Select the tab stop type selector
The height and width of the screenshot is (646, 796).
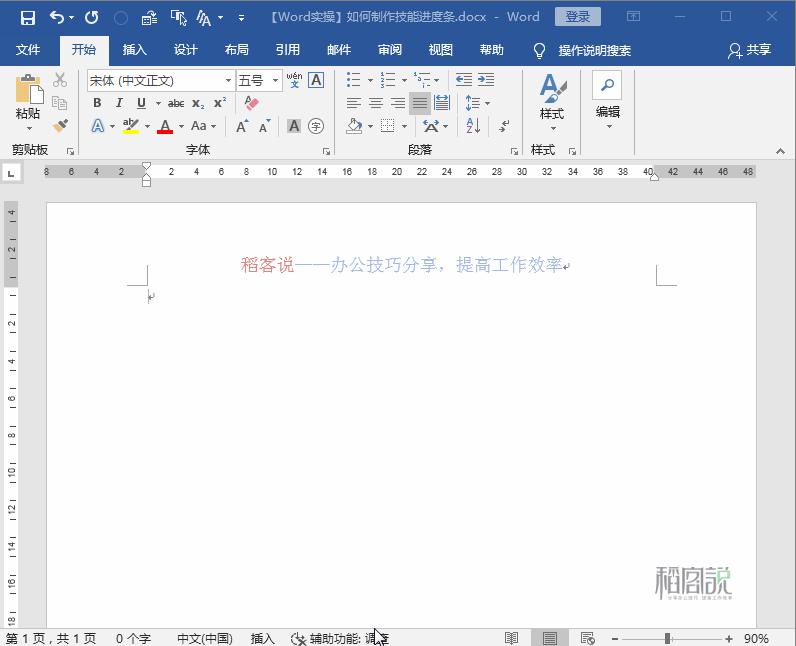(11, 174)
